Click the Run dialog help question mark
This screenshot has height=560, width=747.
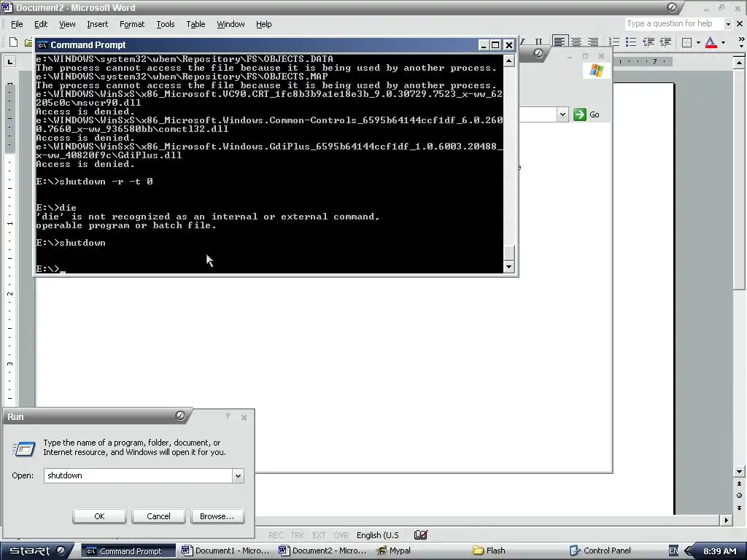coord(228,416)
